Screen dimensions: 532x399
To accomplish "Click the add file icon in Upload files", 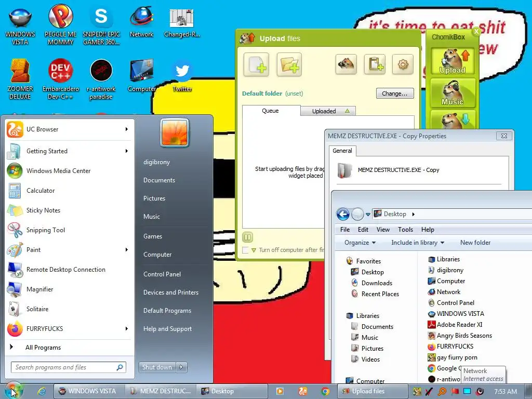I will coord(256,64).
